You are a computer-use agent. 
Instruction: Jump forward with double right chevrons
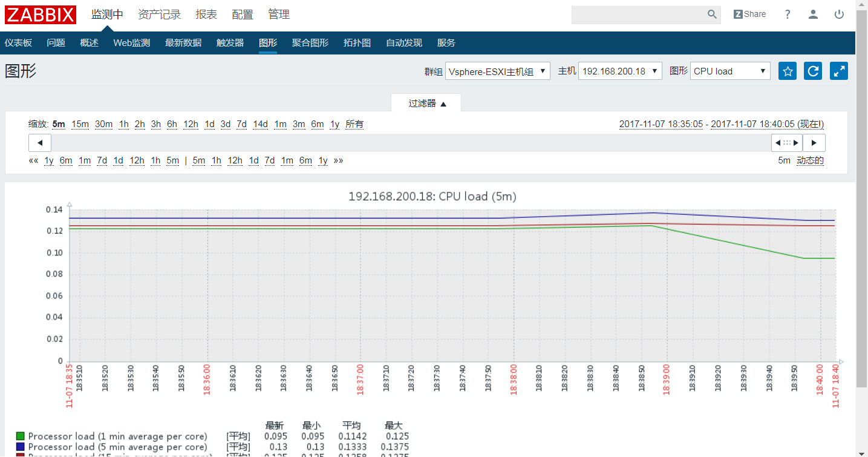coord(338,160)
